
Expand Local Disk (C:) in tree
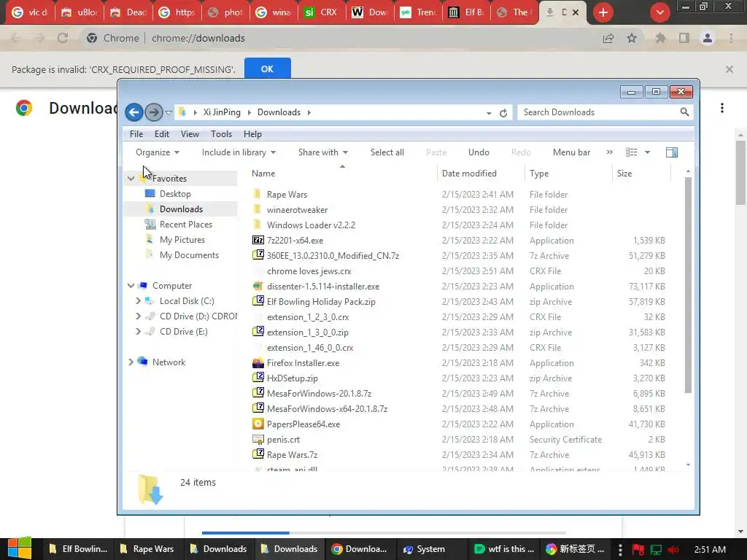coord(138,301)
